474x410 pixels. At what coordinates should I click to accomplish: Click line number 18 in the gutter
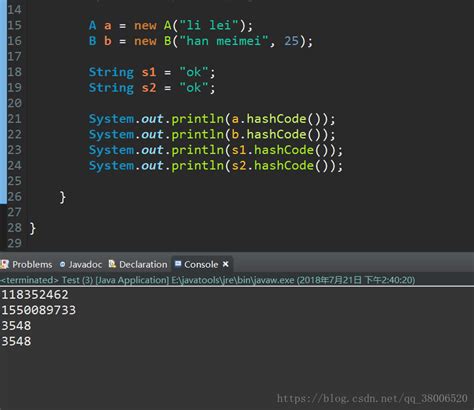pyautogui.click(x=14, y=72)
